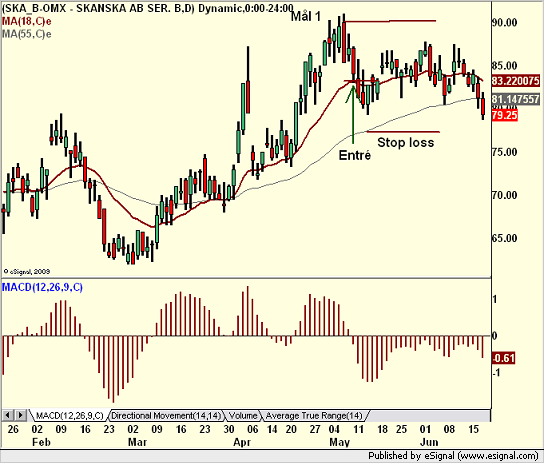Click the 83.220075 MA price tag
This screenshot has width=544, height=463.
pyautogui.click(x=515, y=81)
